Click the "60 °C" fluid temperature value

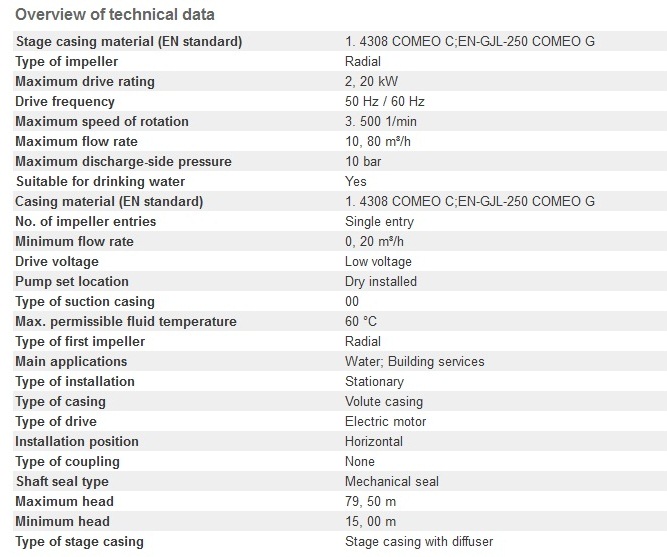pos(362,321)
